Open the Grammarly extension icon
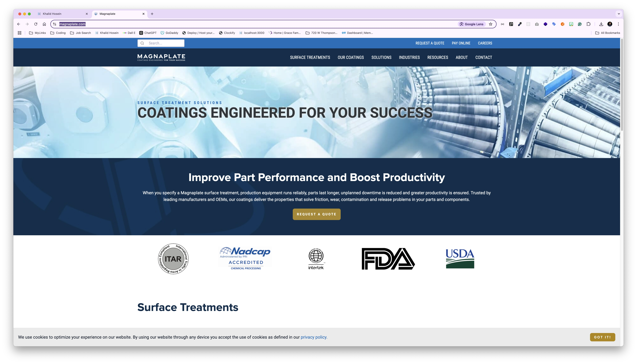This screenshot has height=364, width=637. click(x=580, y=24)
